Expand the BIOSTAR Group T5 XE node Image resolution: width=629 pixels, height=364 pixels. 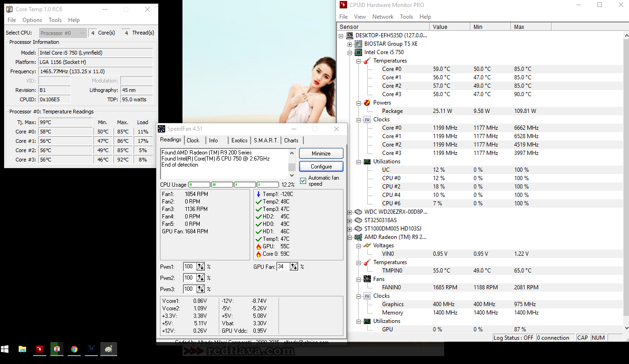tap(350, 44)
